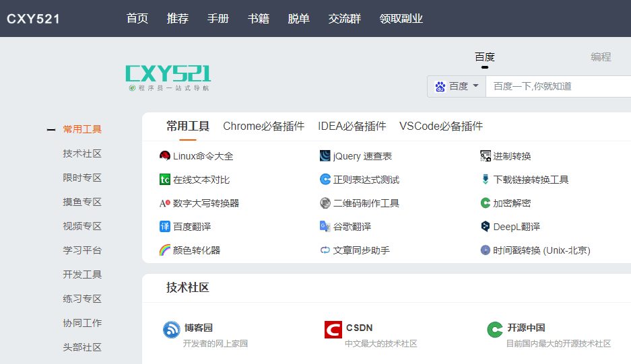Open 手册 in top navigation
Image resolution: width=631 pixels, height=364 pixels.
[x=218, y=19]
